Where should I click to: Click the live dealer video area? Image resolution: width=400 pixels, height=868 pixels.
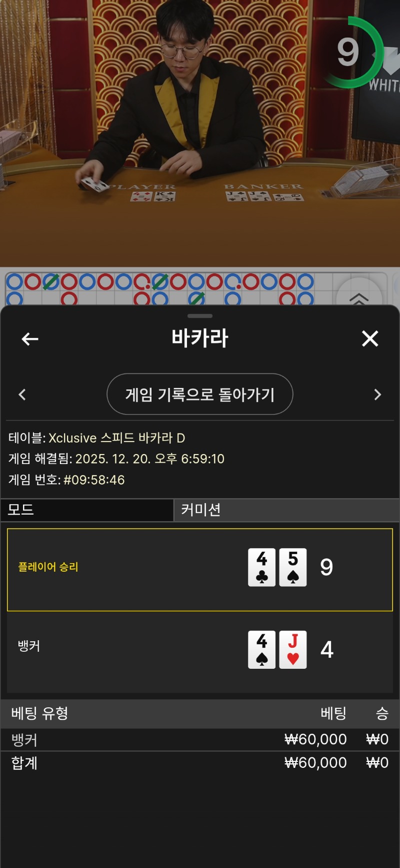click(x=200, y=133)
